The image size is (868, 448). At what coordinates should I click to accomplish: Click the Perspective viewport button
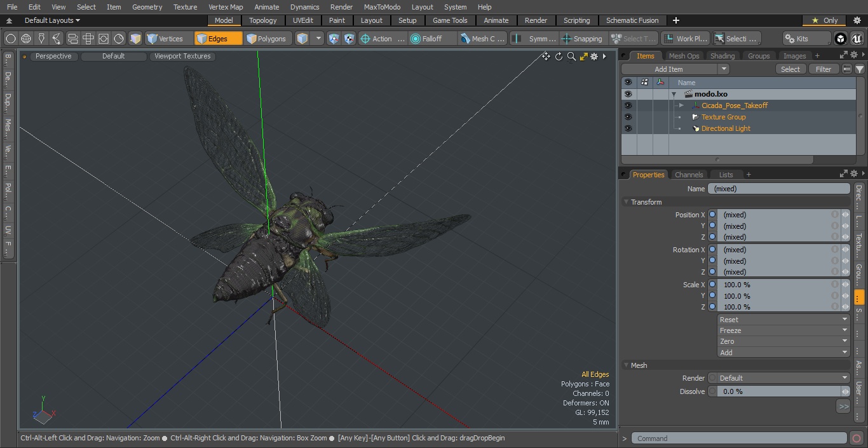pos(53,56)
